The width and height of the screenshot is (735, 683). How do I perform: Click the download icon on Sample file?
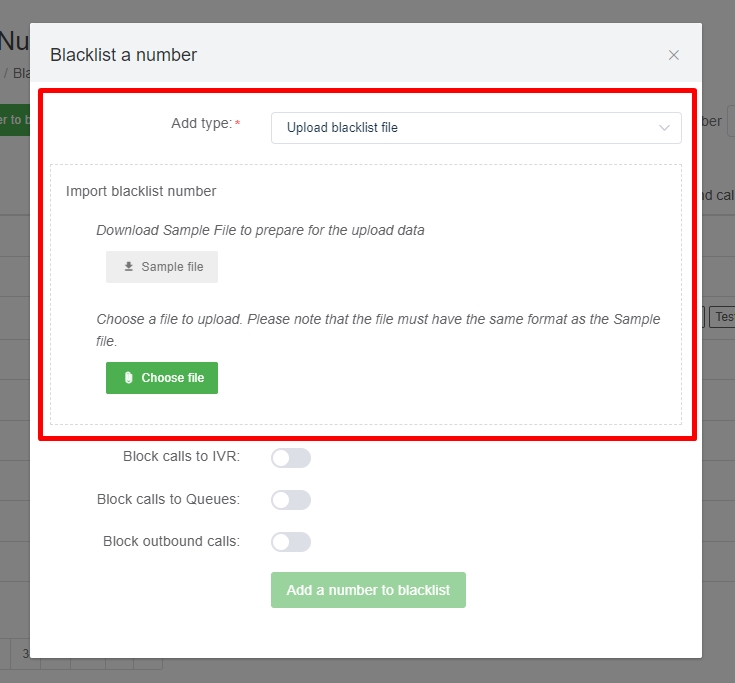click(x=128, y=267)
